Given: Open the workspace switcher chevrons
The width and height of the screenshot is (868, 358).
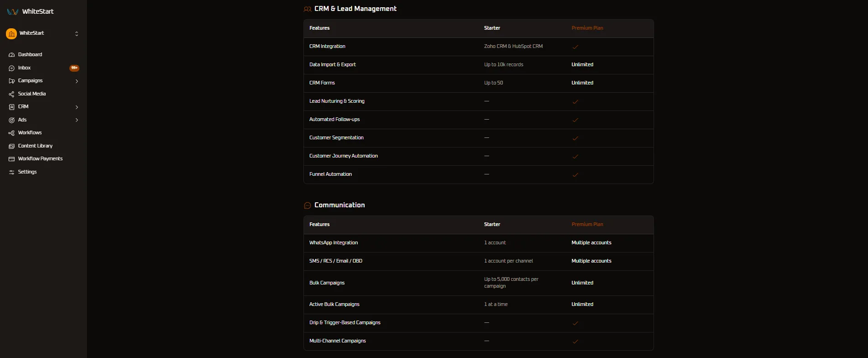Looking at the screenshot, I should [77, 34].
